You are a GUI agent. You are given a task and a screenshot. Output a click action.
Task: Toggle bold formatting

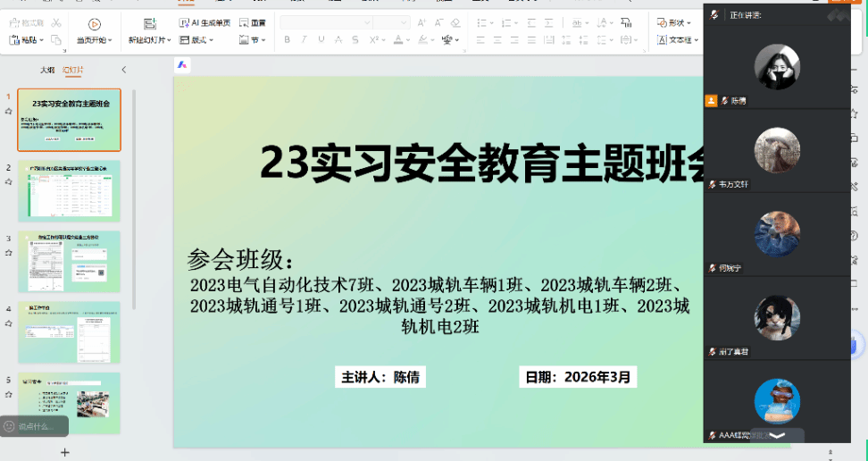point(287,39)
